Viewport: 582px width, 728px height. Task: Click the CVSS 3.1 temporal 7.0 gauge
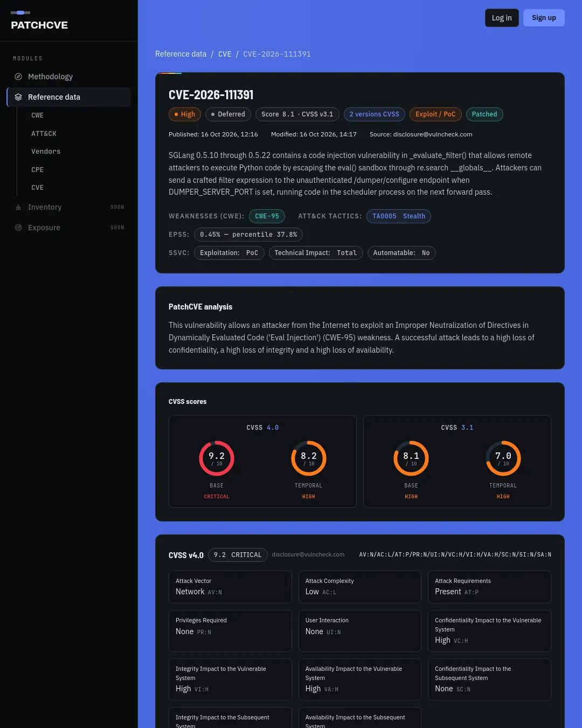(503, 458)
